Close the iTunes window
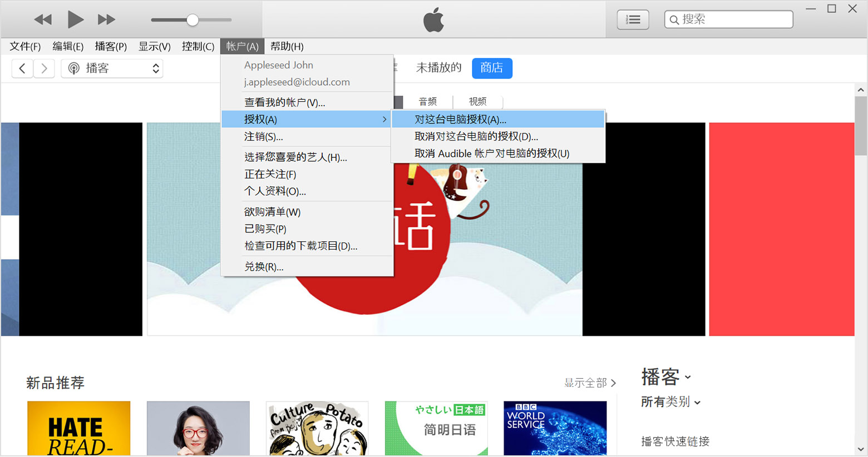 click(x=852, y=9)
